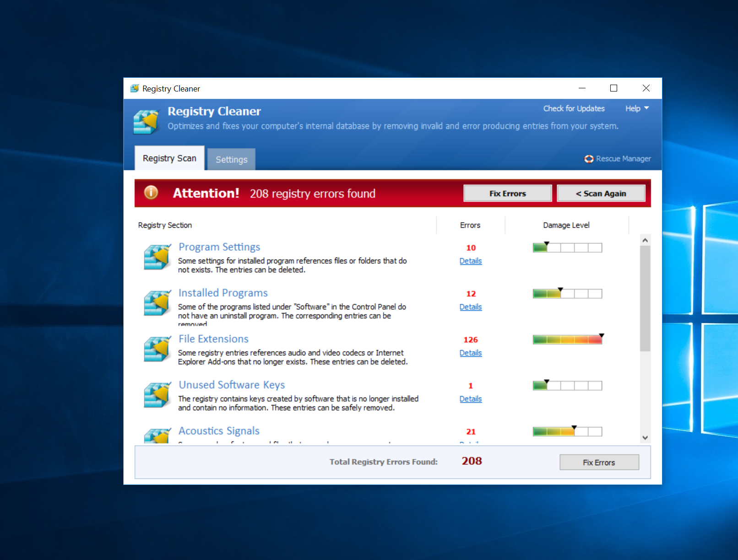The width and height of the screenshot is (738, 560).
Task: Click the Unused Software Keys icon
Action: 157,395
